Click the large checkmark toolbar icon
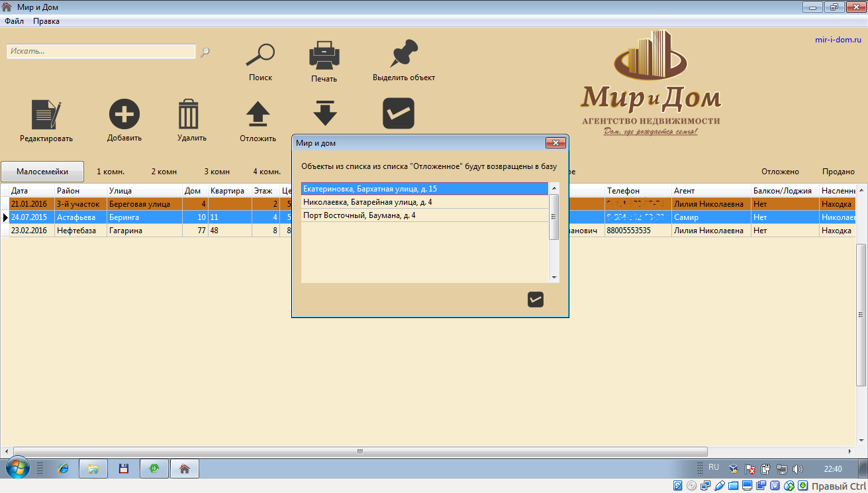 pos(399,113)
